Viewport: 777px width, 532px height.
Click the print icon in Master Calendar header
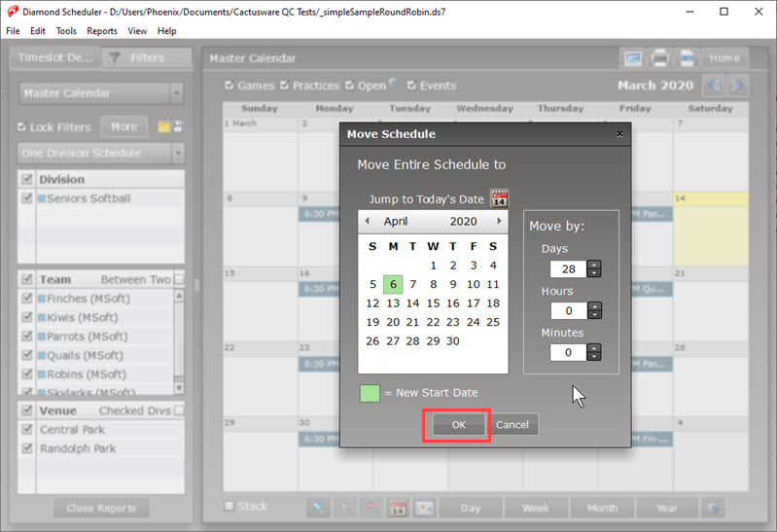659,57
